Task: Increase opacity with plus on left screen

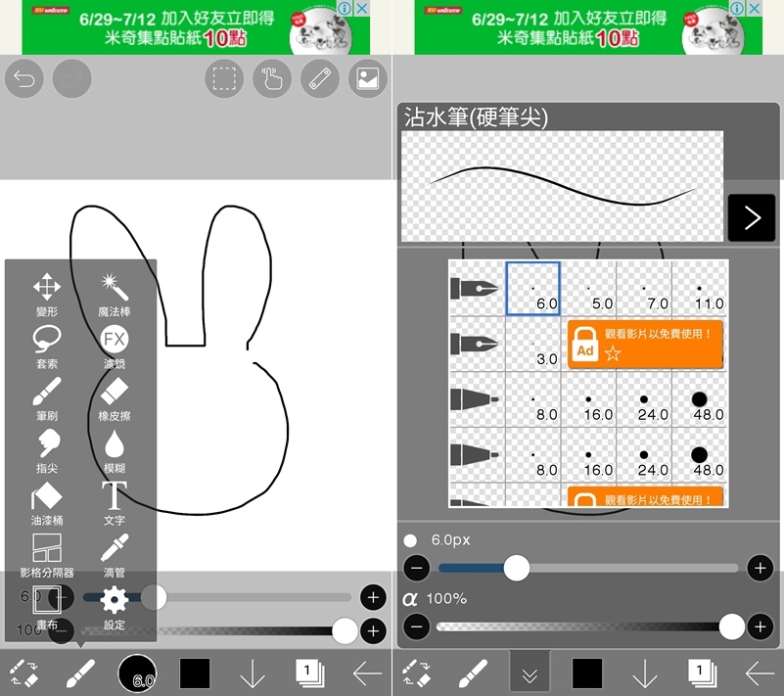Action: pos(373,630)
